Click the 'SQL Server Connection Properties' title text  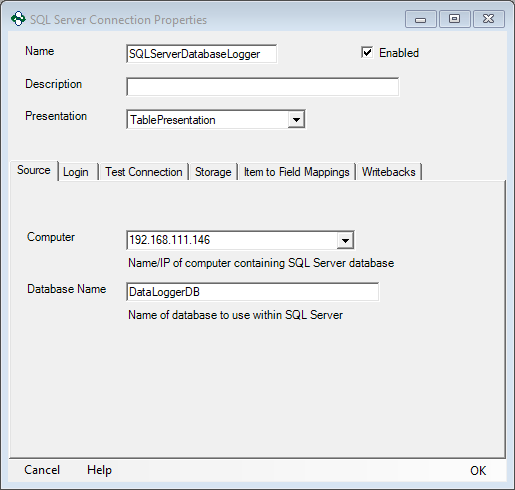pyautogui.click(x=119, y=20)
